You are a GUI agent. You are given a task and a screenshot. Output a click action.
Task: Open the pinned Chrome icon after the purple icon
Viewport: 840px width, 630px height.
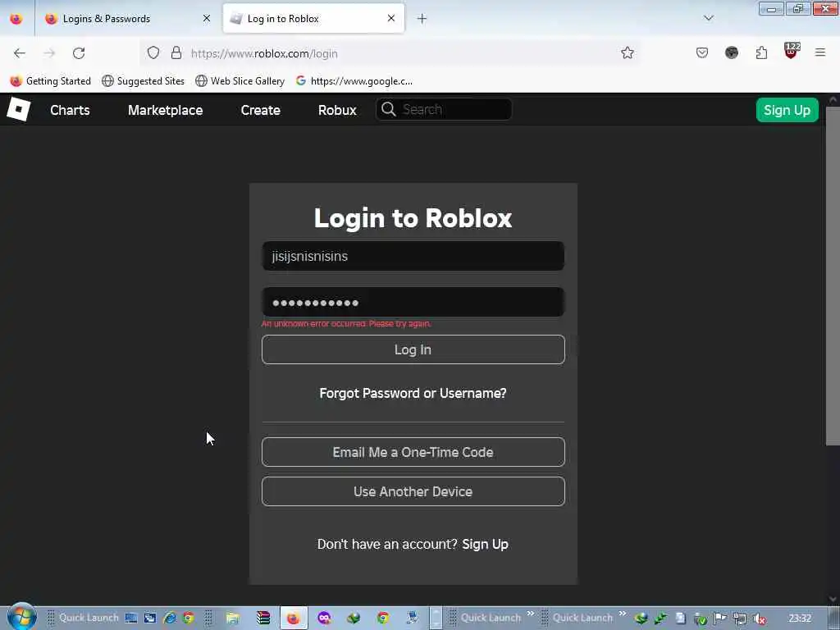coord(383,618)
